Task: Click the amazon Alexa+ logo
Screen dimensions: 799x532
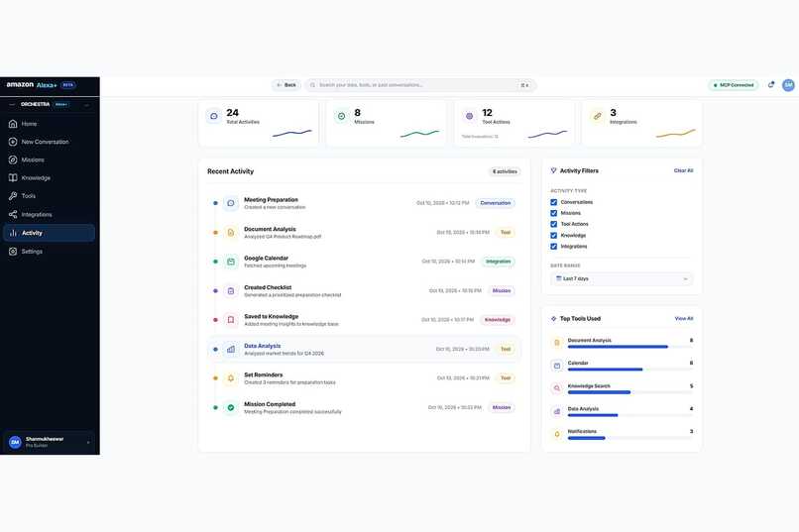Action: [x=32, y=84]
